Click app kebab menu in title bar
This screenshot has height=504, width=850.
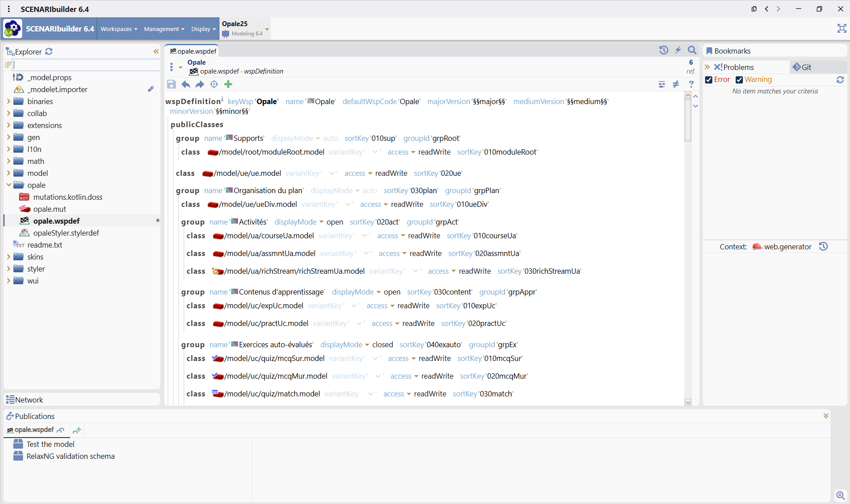click(x=9, y=9)
